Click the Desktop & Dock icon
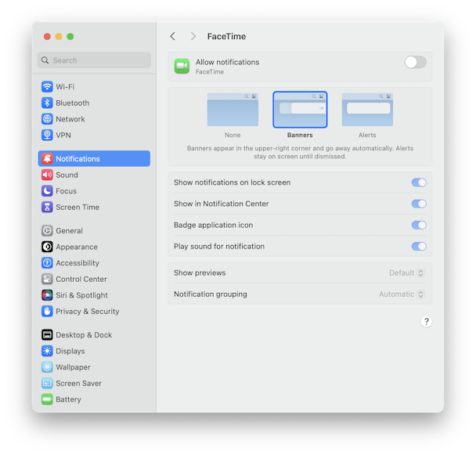The height and width of the screenshot is (455, 476). [47, 334]
